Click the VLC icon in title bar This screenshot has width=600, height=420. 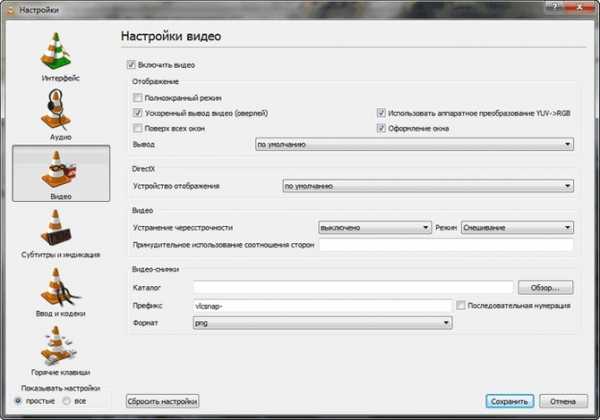tap(10, 10)
